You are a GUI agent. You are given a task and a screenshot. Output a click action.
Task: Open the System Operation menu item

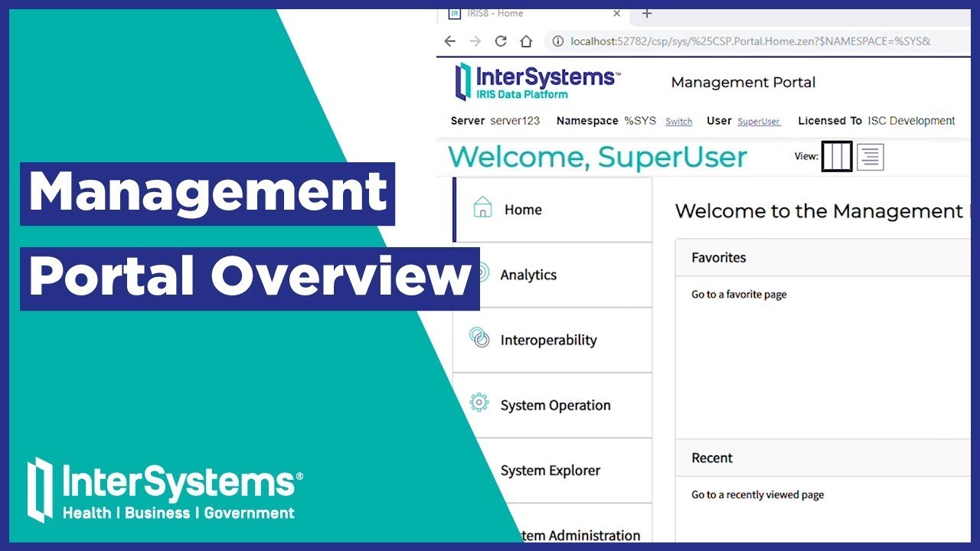coord(552,405)
